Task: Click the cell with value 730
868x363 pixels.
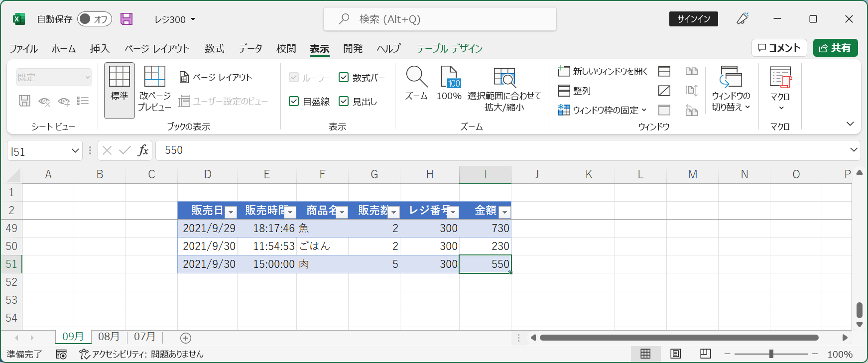Action: (x=485, y=228)
